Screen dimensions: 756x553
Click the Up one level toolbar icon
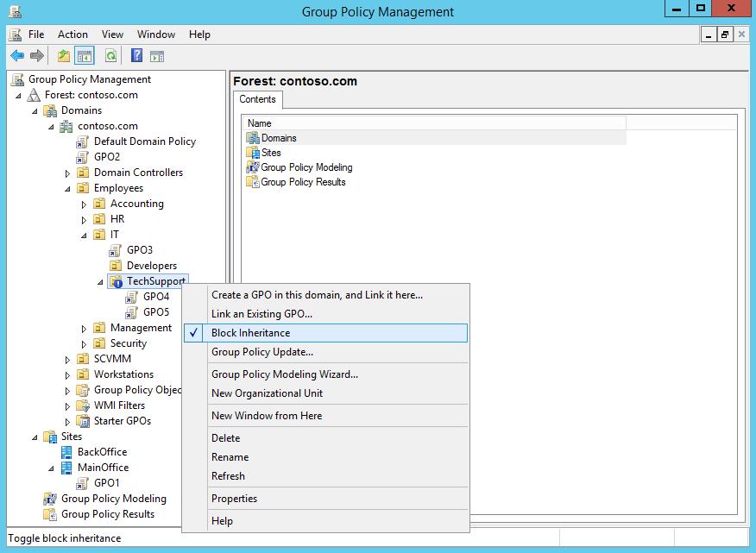64,56
